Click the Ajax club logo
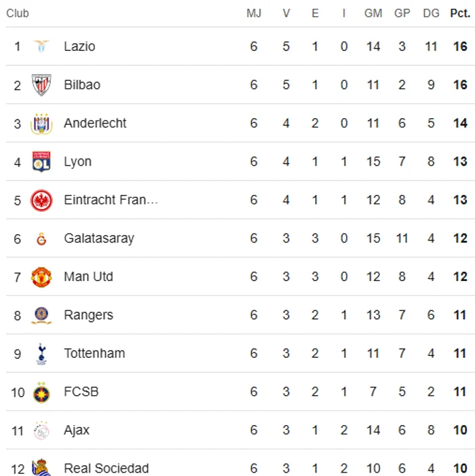The width and height of the screenshot is (475, 476). coord(41,431)
